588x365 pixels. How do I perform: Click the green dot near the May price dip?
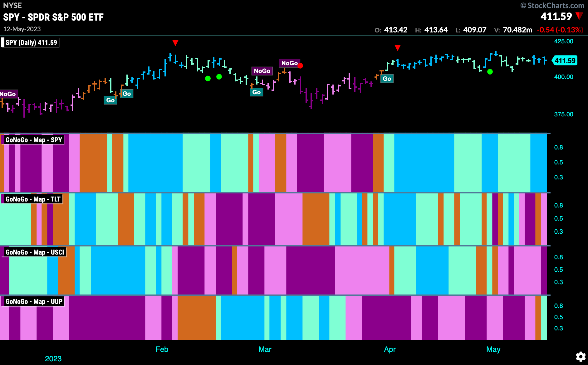coord(490,72)
